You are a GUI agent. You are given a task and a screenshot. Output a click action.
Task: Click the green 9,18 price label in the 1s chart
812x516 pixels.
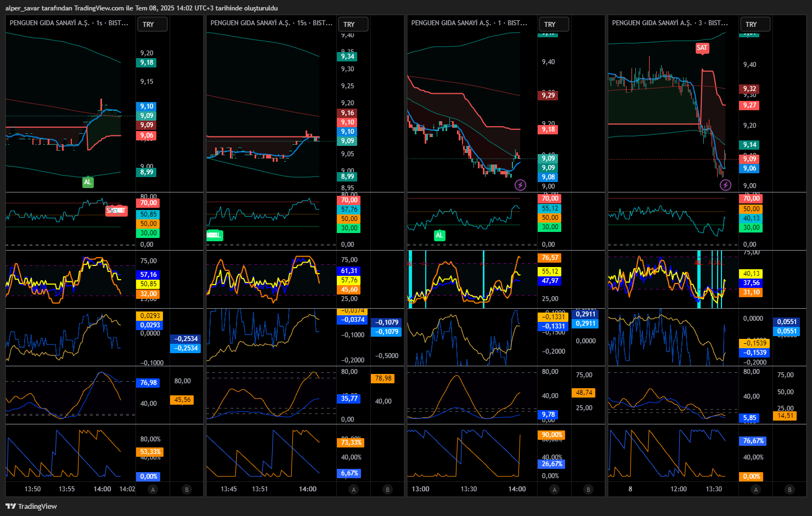point(146,63)
